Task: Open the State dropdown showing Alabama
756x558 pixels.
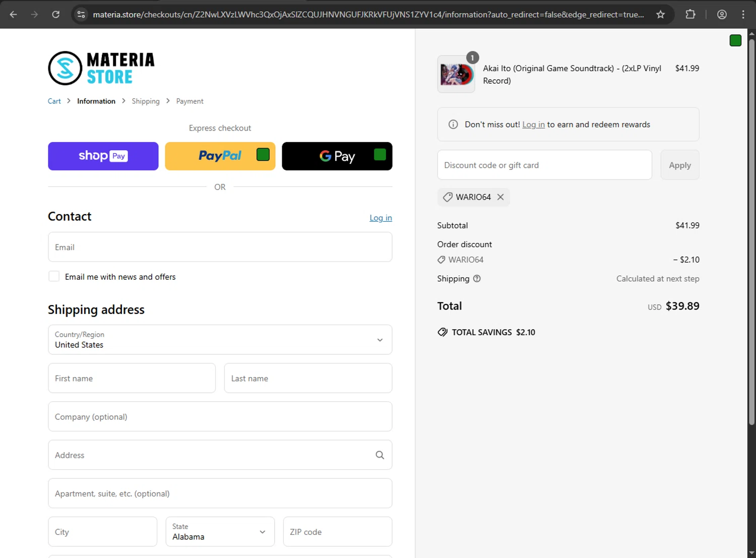Action: [220, 532]
